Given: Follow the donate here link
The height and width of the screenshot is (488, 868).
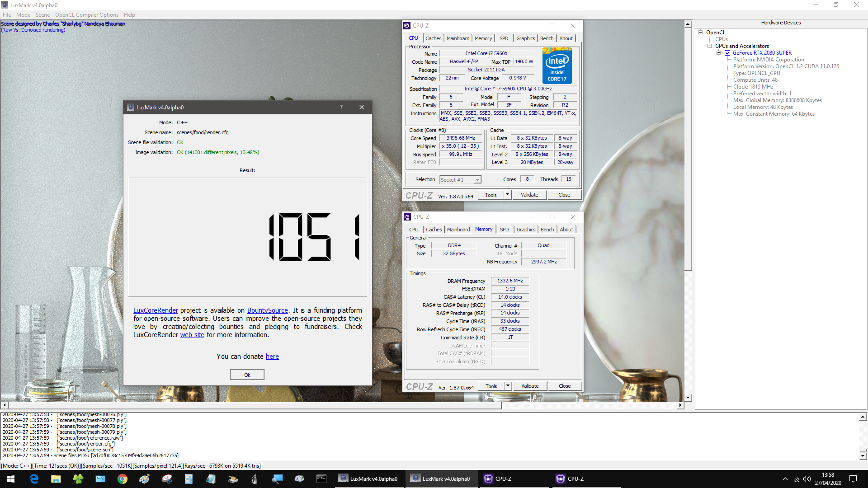Looking at the screenshot, I should coord(272,357).
